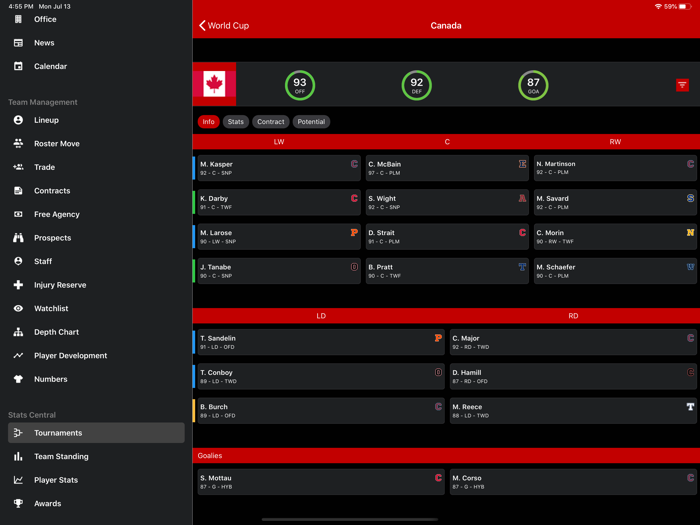
Task: Click the battery status icon
Action: [x=685, y=6]
